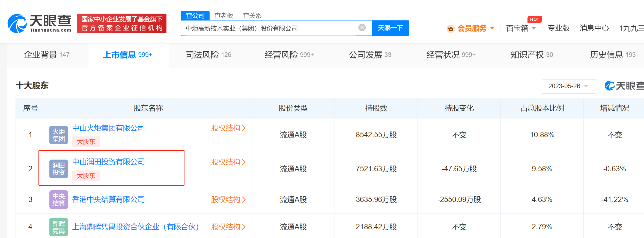
Task: Clear the search box with the X icon
Action: point(362,28)
